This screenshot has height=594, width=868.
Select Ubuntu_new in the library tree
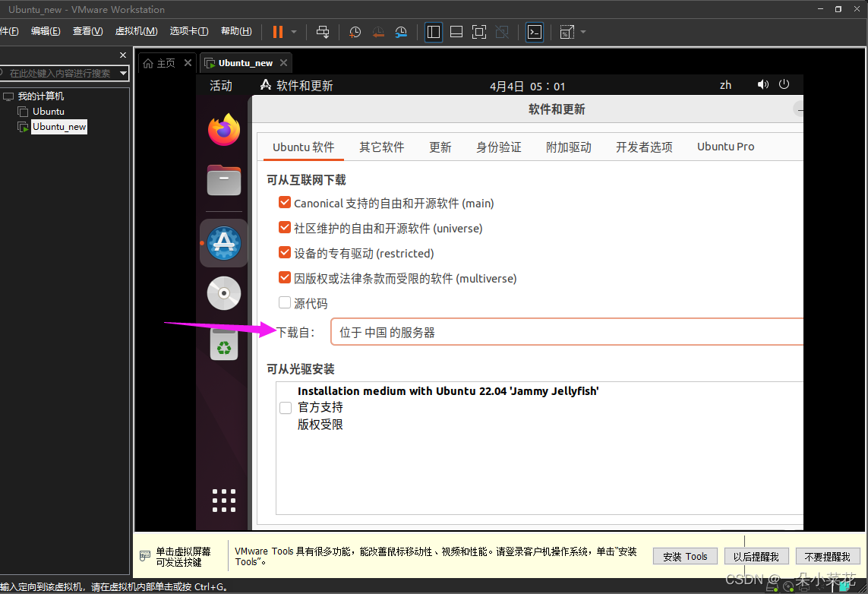(x=59, y=127)
